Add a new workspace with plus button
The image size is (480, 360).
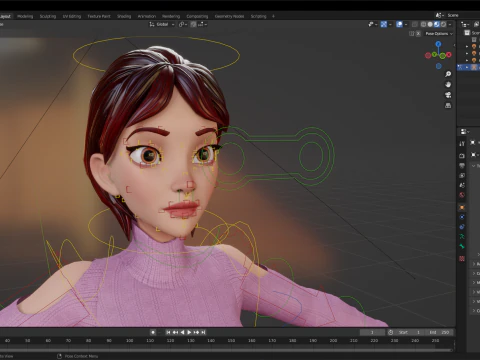[273, 16]
